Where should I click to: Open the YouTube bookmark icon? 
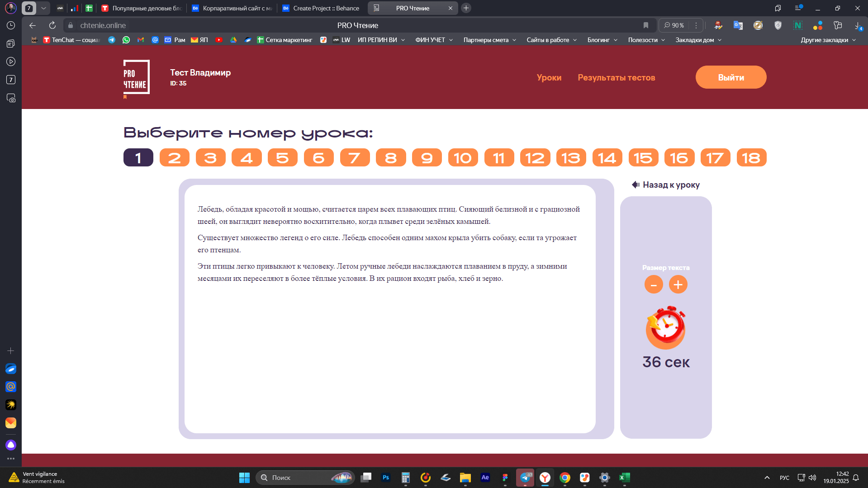point(219,40)
